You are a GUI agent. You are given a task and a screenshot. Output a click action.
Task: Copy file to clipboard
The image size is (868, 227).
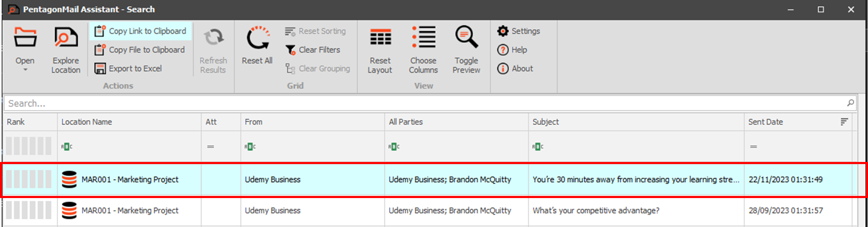(x=140, y=50)
